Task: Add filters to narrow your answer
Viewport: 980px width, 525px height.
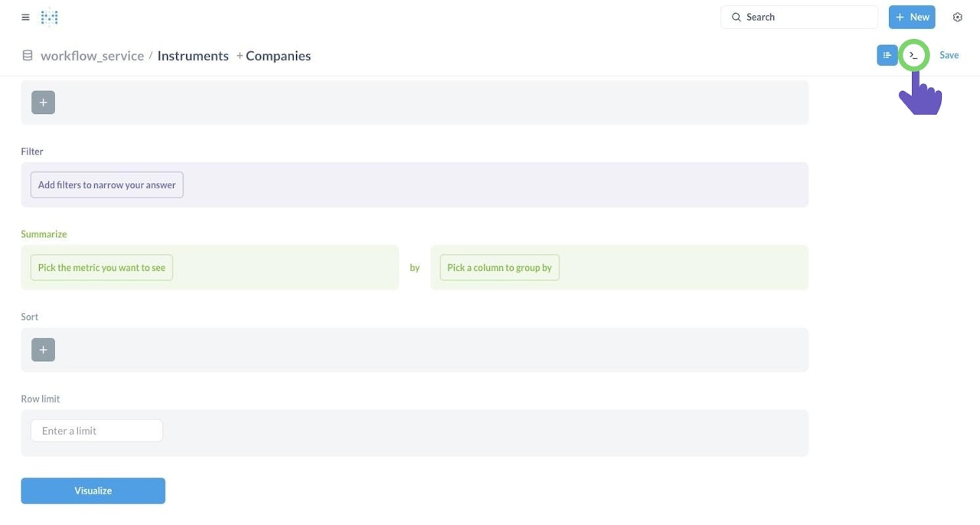Action: 107,184
